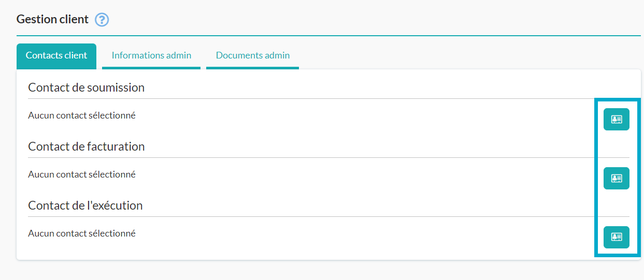
Task: Click the teal underline of Informations admin tab
Action: click(x=151, y=68)
